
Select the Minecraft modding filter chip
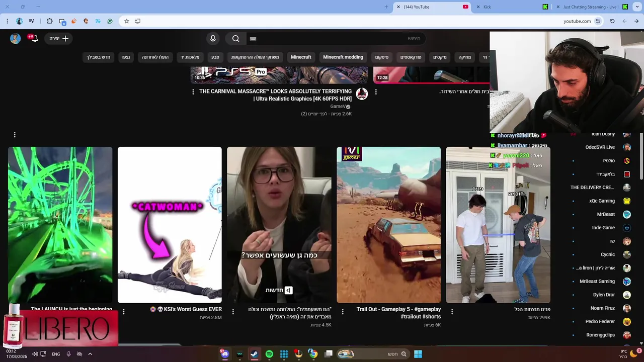pyautogui.click(x=343, y=57)
